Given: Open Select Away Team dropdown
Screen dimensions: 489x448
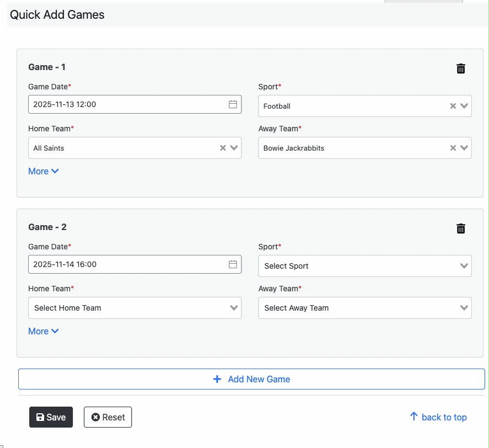Looking at the screenshot, I should [364, 308].
